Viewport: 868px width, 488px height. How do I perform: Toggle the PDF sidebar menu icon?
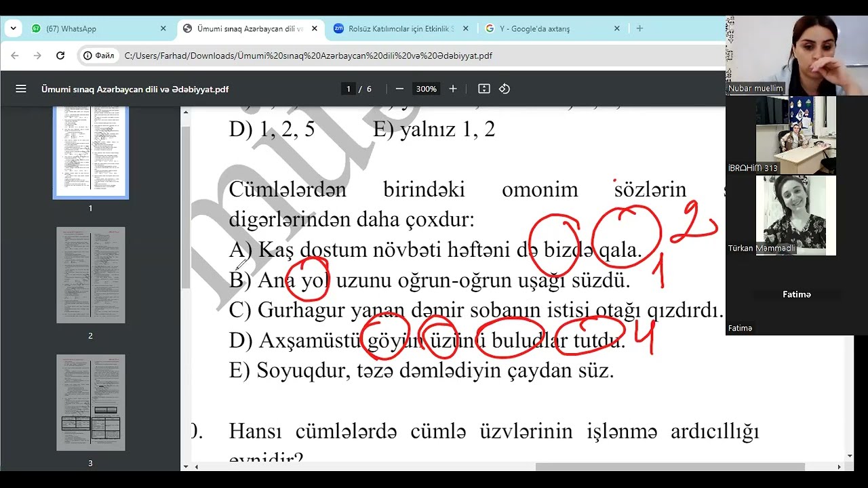pyautogui.click(x=21, y=89)
